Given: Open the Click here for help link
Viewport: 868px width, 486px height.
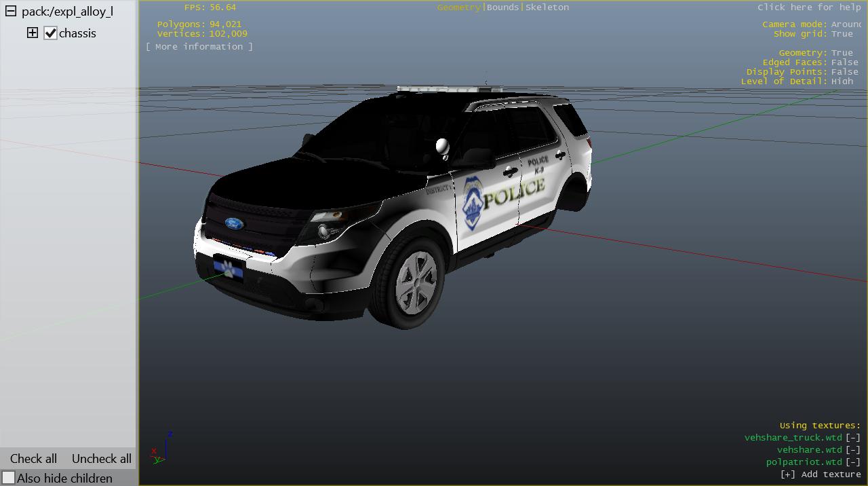Looking at the screenshot, I should click(809, 7).
